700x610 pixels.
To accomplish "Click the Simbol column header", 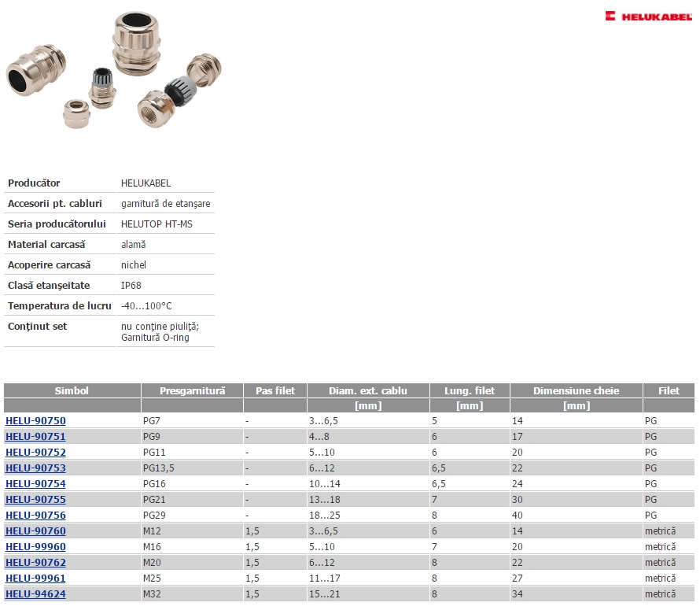I will tap(72, 390).
